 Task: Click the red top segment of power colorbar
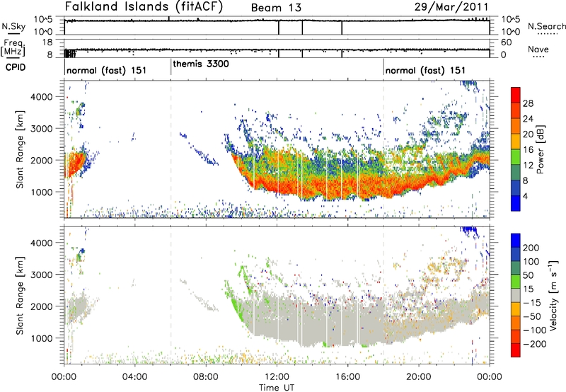[x=516, y=95]
